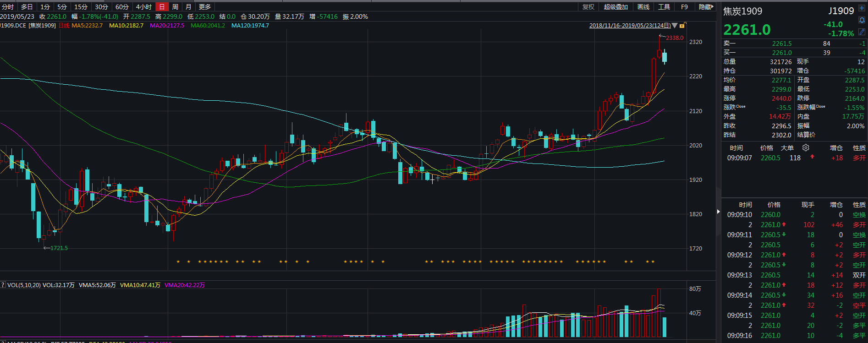Click the trade row at 09:09:10
Image resolution: width=868 pixels, height=343 pixels.
click(x=795, y=215)
